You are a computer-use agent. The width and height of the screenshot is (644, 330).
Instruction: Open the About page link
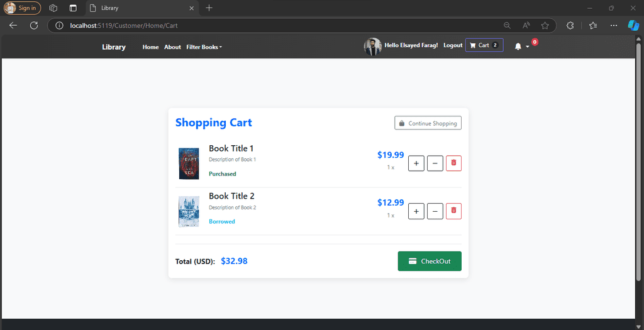[x=172, y=47]
